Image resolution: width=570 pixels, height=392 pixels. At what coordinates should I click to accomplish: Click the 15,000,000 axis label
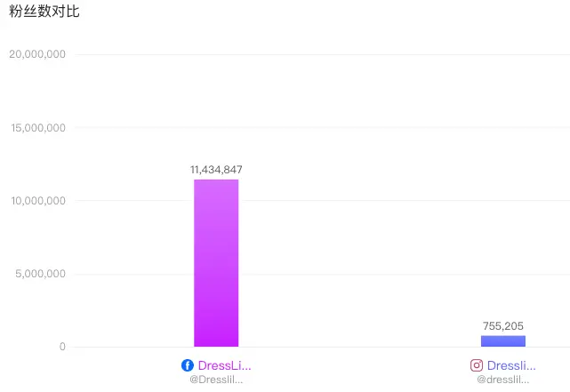coord(38,128)
